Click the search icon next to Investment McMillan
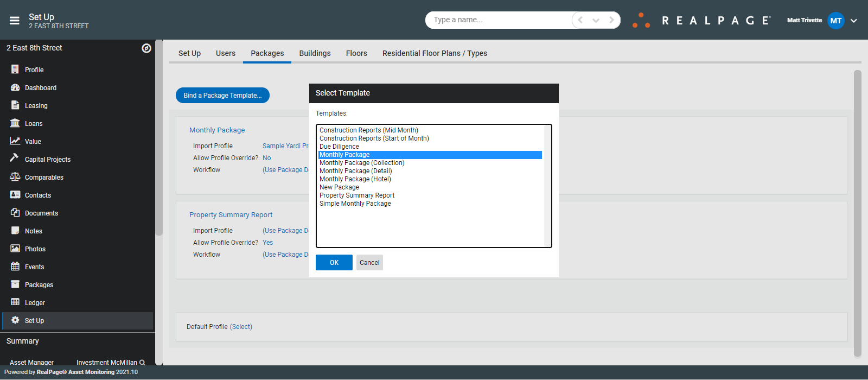 tap(142, 363)
